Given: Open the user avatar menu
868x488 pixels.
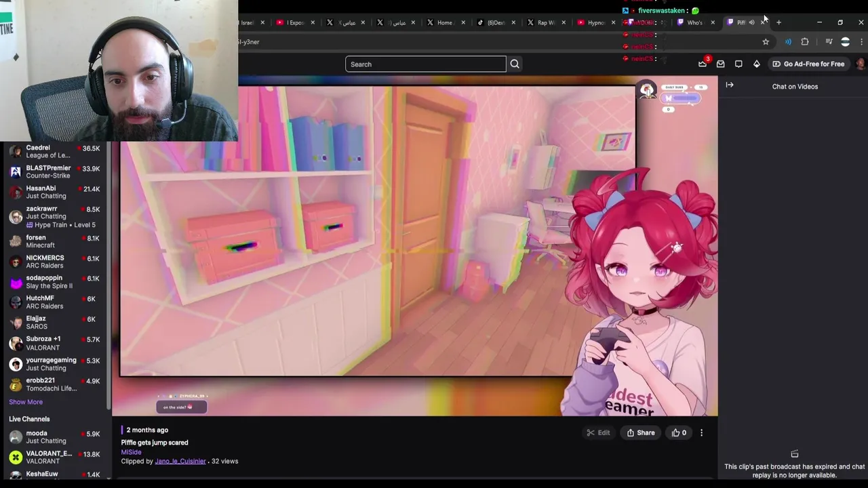Looking at the screenshot, I should pos(861,64).
